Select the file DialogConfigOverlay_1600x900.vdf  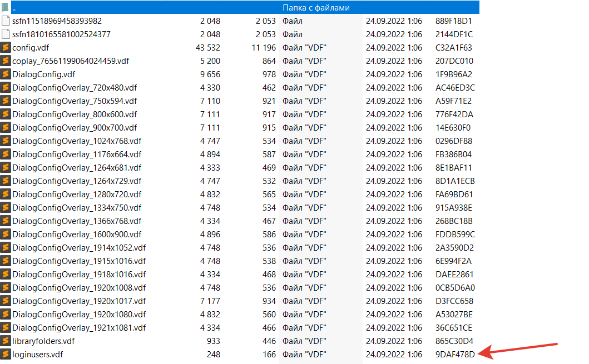point(77,235)
